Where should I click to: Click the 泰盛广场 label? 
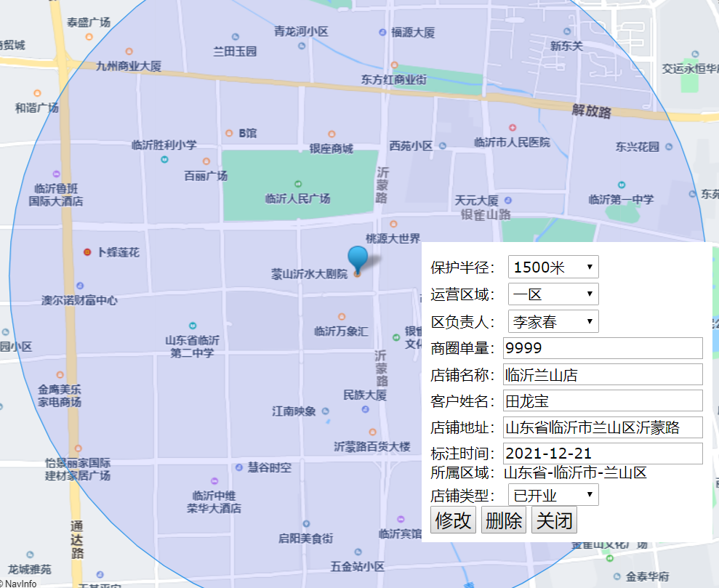[x=89, y=22]
